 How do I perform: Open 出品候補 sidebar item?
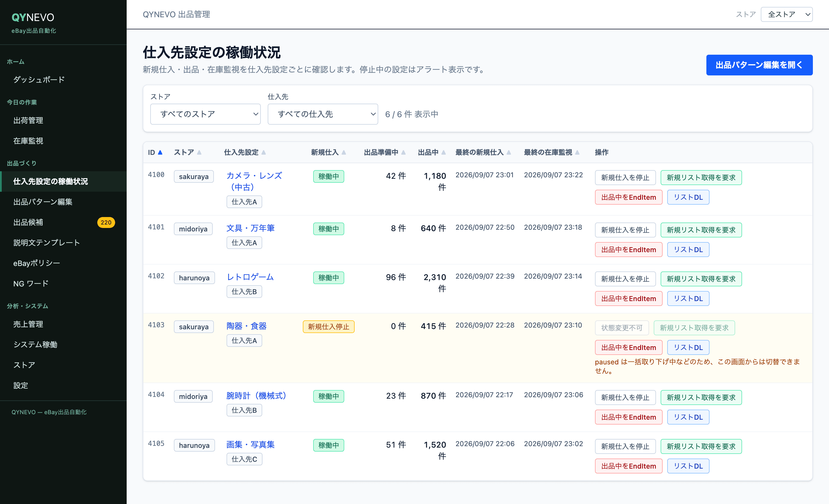(63, 222)
